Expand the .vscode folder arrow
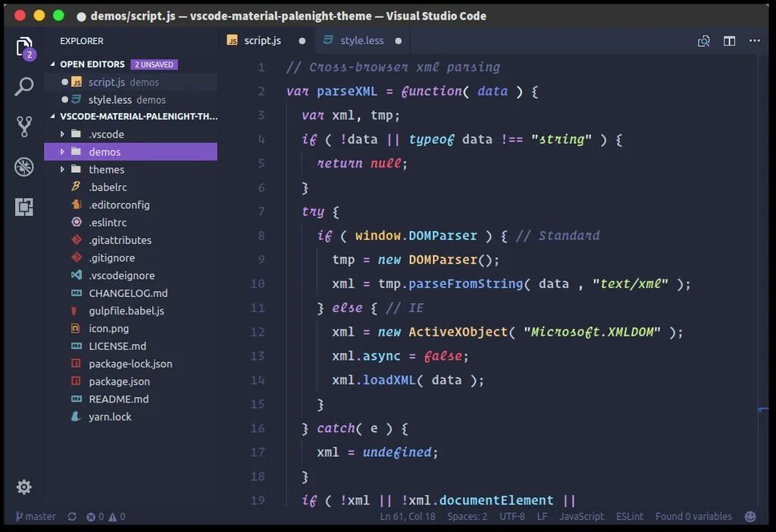Image resolution: width=776 pixels, height=532 pixels. (x=62, y=134)
